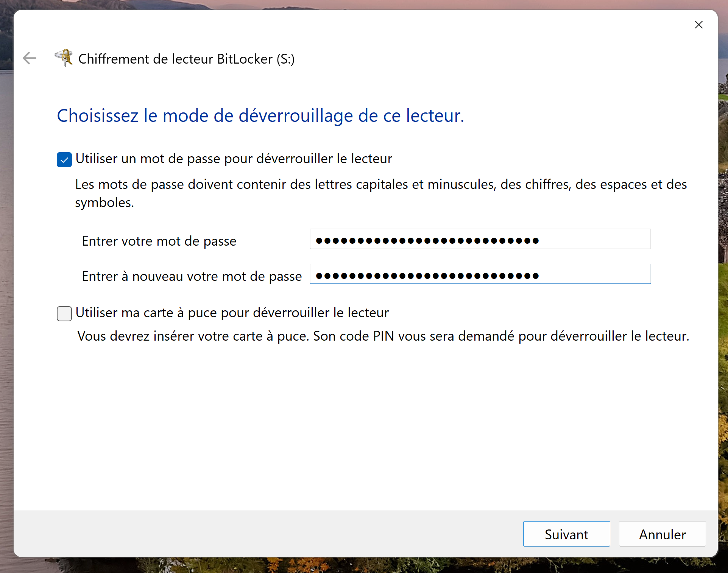This screenshot has width=728, height=573.
Task: Enable the smart card unlock checkbox
Action: coord(64,314)
